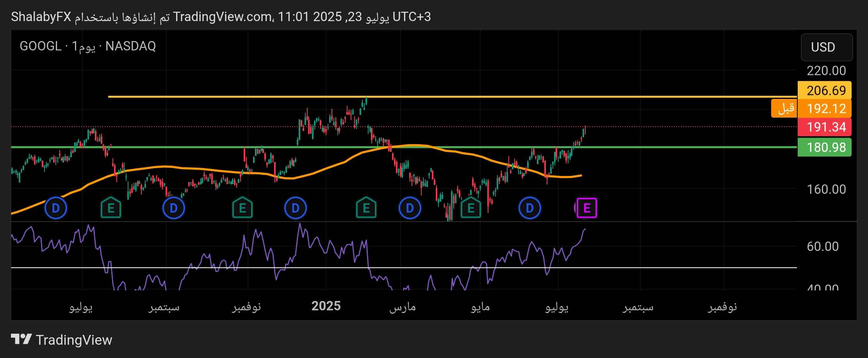The height and width of the screenshot is (358, 868).
Task: Select the yellow horizontal resistance line
Action: tap(452, 97)
